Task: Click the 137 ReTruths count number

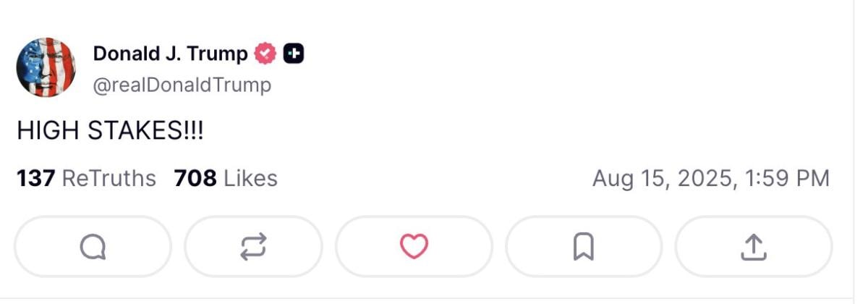Action: point(35,178)
